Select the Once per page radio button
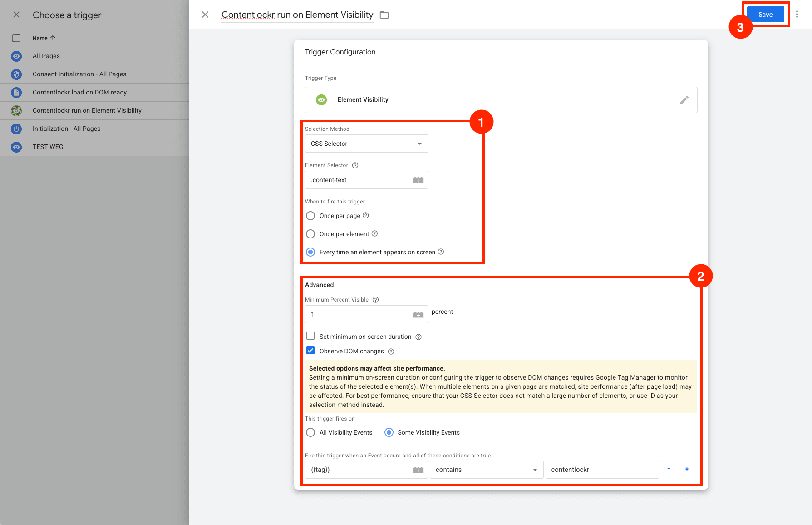 click(310, 216)
